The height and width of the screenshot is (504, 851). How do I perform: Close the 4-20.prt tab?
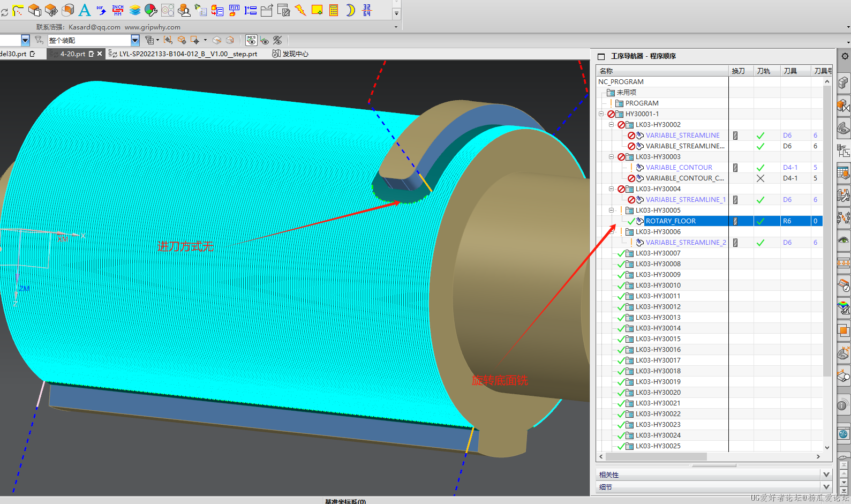coord(100,54)
